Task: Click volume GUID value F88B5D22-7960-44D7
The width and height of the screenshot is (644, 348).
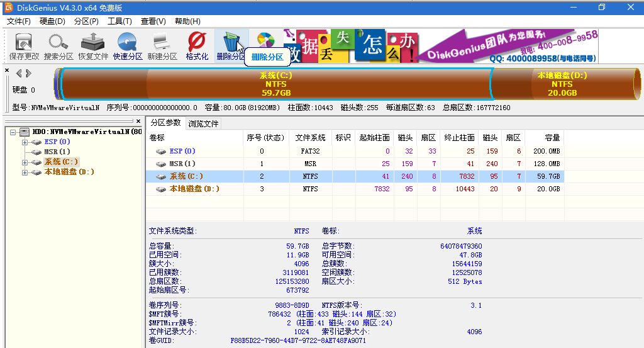Action: point(298,340)
